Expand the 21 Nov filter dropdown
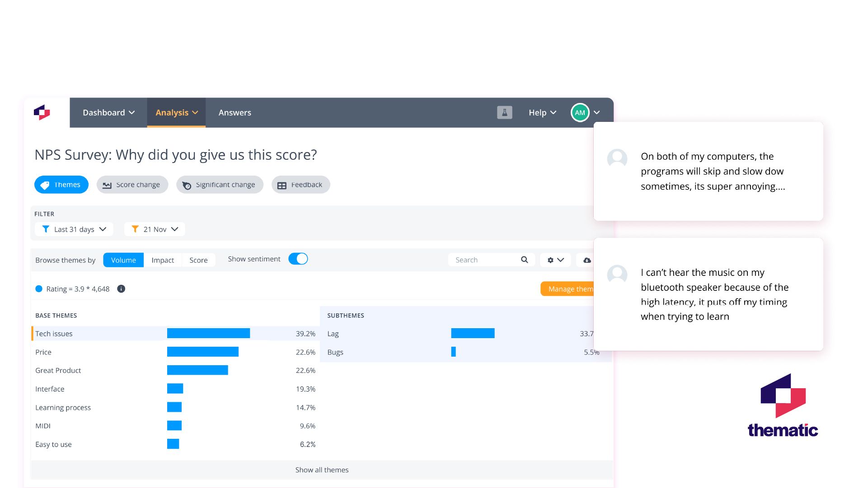Image resolution: width=868 pixels, height=488 pixels. tap(154, 229)
